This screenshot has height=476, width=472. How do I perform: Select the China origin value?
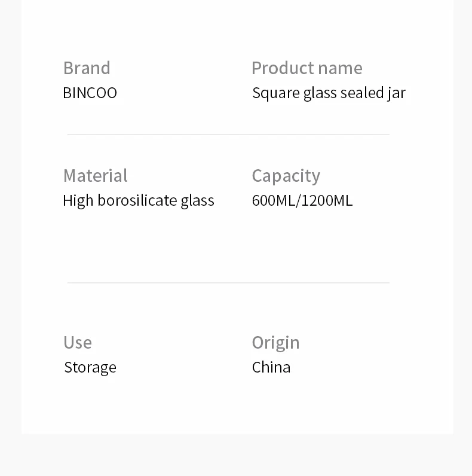pos(271,367)
